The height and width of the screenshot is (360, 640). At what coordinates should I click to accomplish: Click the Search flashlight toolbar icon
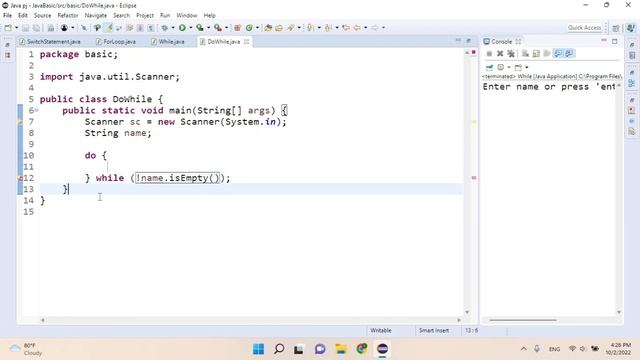(x=290, y=28)
